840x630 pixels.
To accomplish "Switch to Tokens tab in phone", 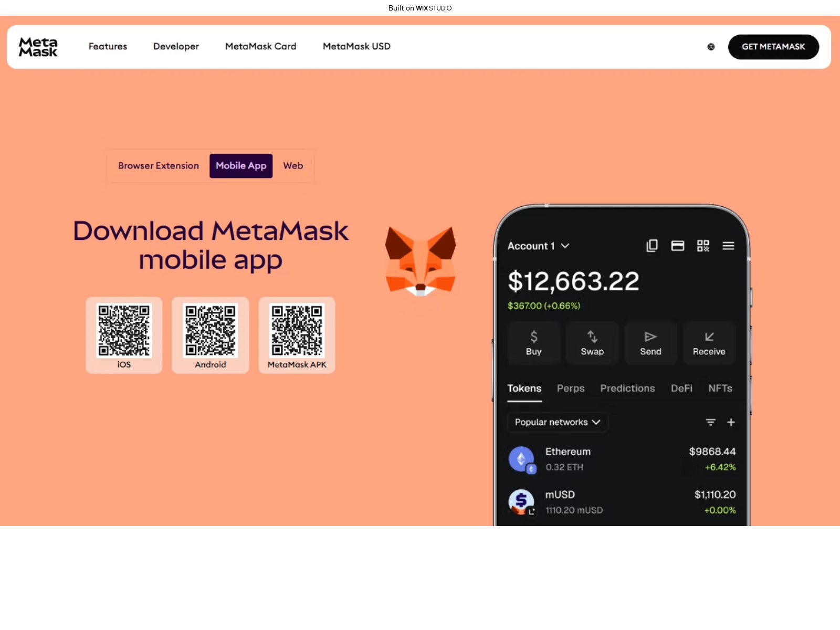I will tap(524, 388).
